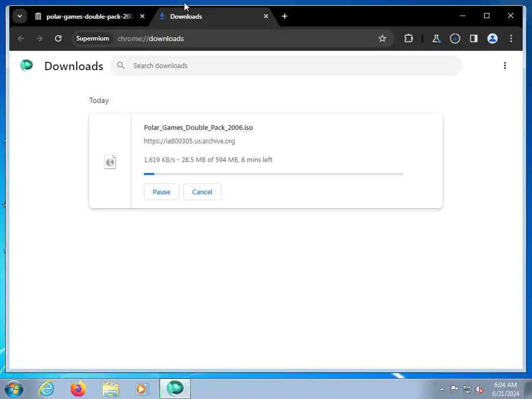This screenshot has height=399, width=532.
Task: Click the download progress bar
Action: click(x=273, y=174)
